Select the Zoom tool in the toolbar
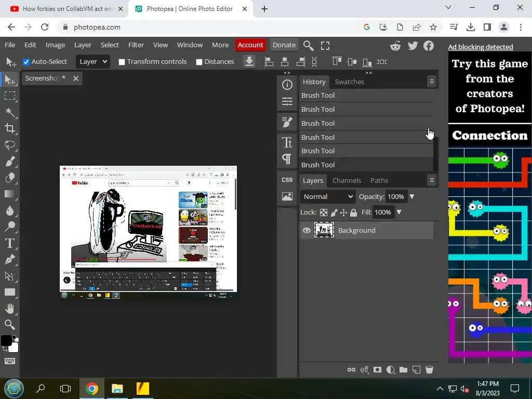This screenshot has height=399, width=532. tap(10, 325)
